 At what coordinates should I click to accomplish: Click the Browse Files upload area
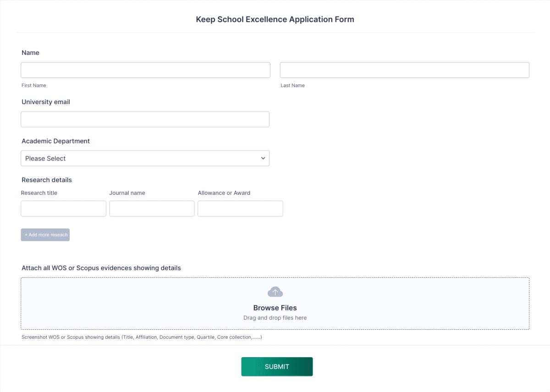tap(275, 308)
